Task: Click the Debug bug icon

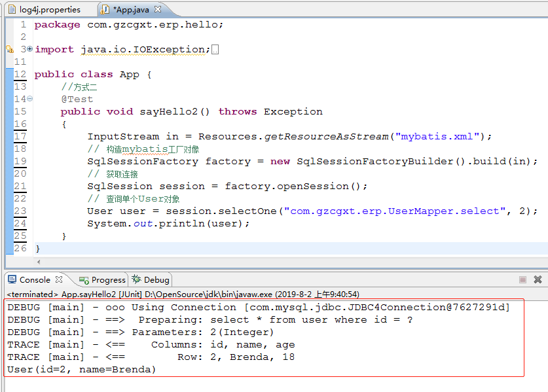Action: pyautogui.click(x=136, y=279)
